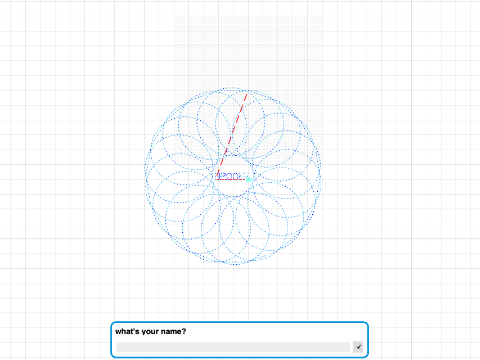480x360 pixels.
Task: Click the top end of the red diagonal line
Action: coord(247,95)
